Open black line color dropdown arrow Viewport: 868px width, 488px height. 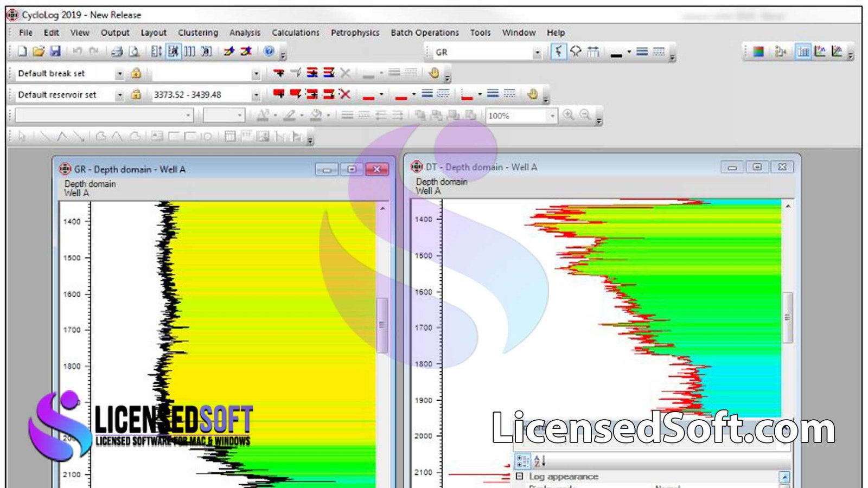pyautogui.click(x=629, y=52)
